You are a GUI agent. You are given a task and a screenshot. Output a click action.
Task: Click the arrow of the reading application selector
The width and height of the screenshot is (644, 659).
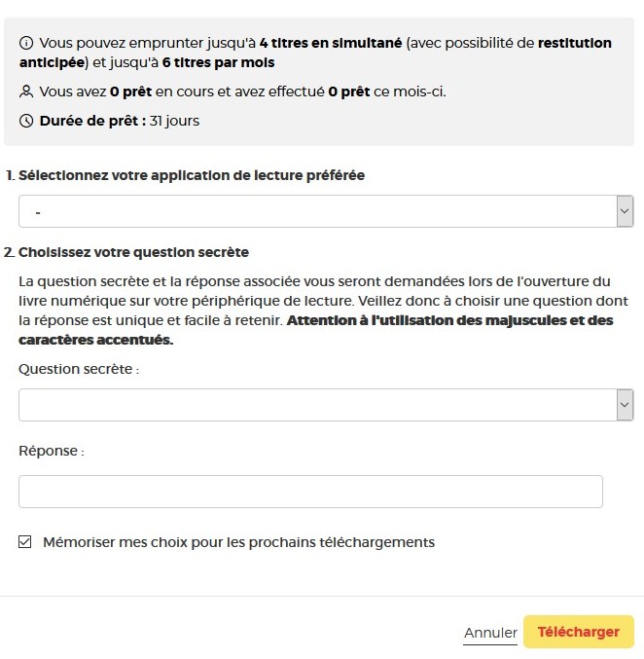click(x=625, y=211)
